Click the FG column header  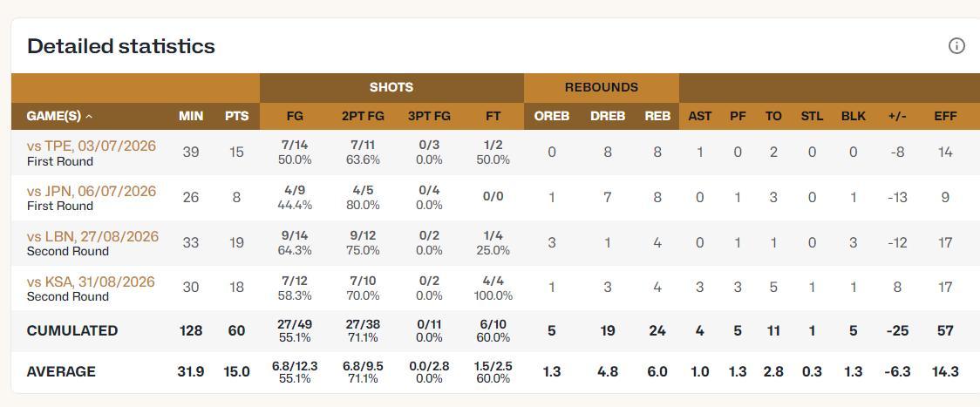[x=295, y=116]
